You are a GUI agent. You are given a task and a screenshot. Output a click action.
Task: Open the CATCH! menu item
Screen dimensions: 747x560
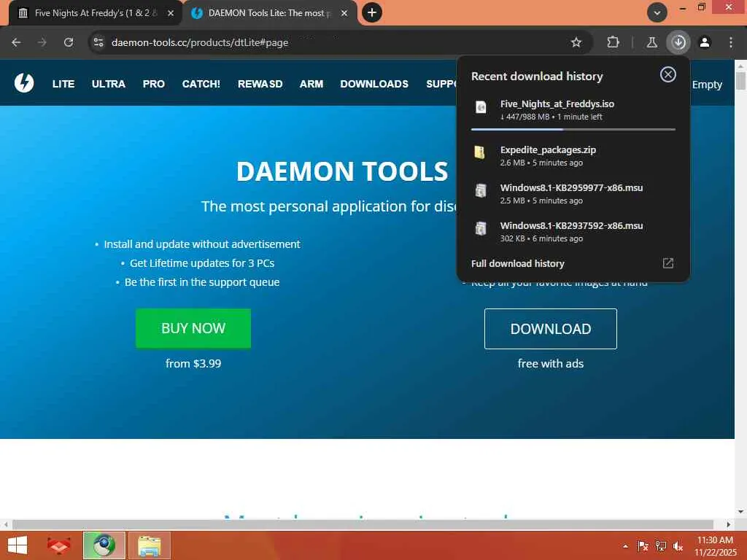(x=201, y=84)
